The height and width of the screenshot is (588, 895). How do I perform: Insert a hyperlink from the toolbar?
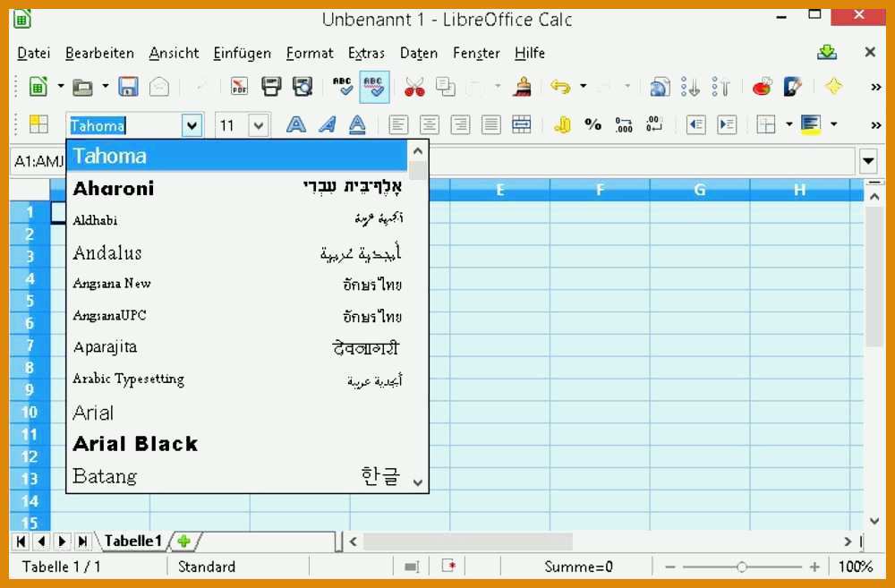[660, 87]
